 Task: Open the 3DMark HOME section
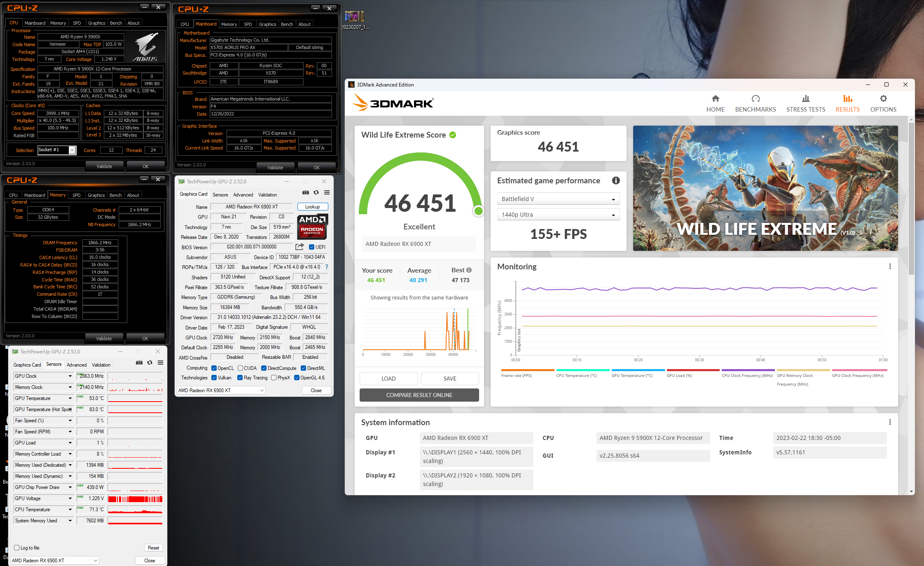click(x=715, y=103)
